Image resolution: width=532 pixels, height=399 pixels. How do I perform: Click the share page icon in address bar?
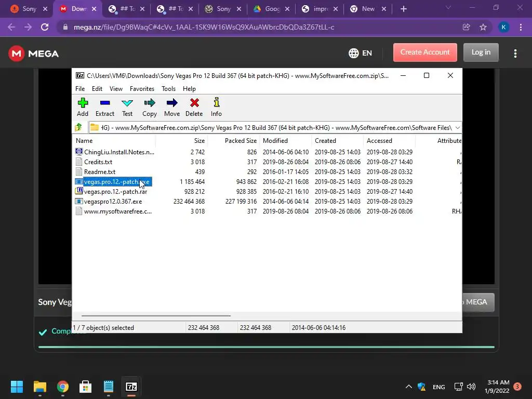[466, 27]
